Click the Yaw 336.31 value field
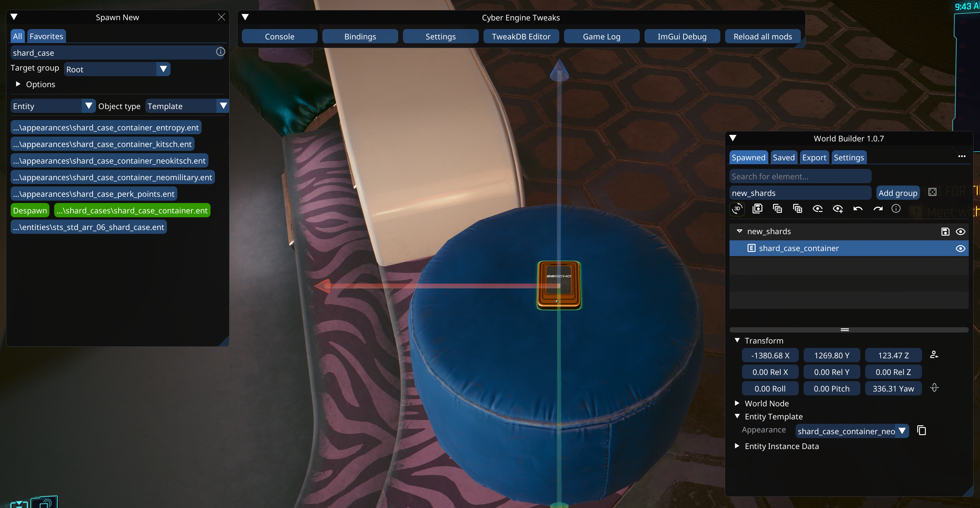The width and height of the screenshot is (980, 508). click(893, 389)
